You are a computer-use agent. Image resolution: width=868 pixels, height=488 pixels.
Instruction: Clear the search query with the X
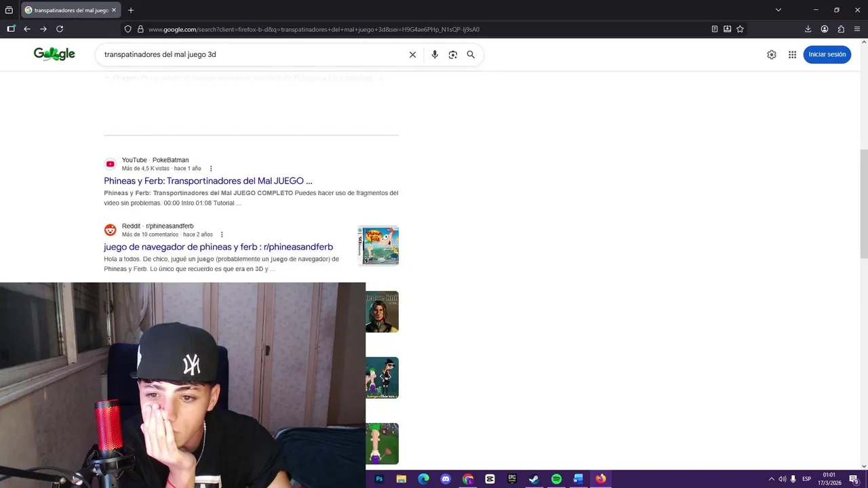412,55
